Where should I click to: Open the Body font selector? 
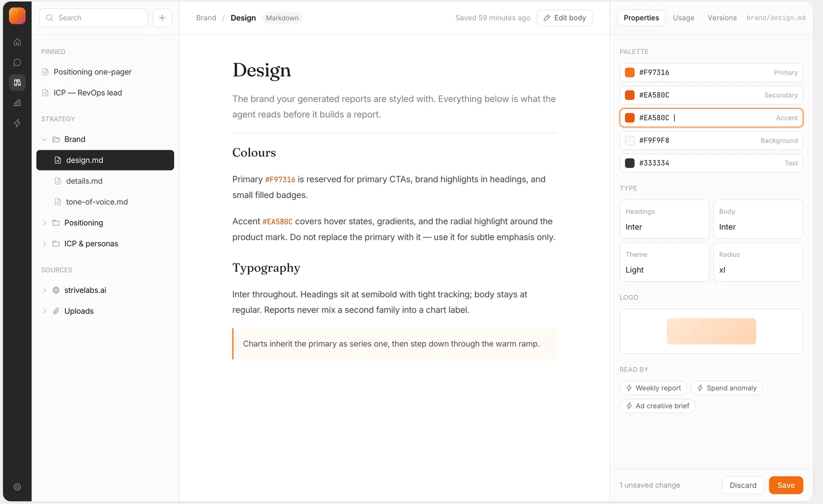(x=758, y=219)
